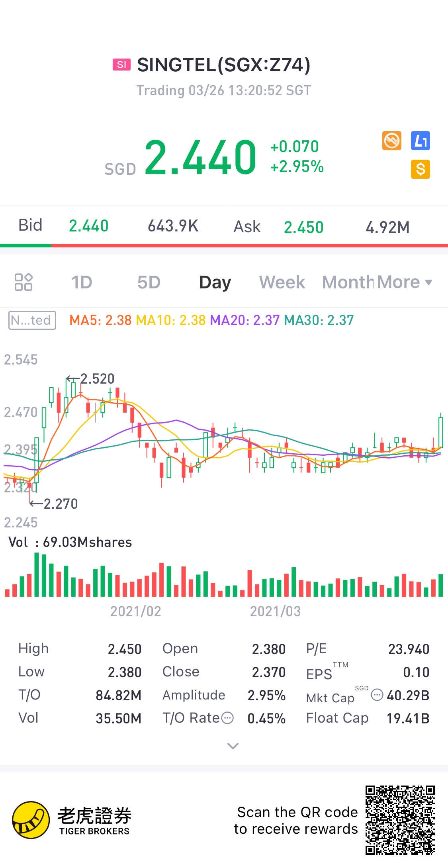Open the T/O Rate info icon

point(227,718)
